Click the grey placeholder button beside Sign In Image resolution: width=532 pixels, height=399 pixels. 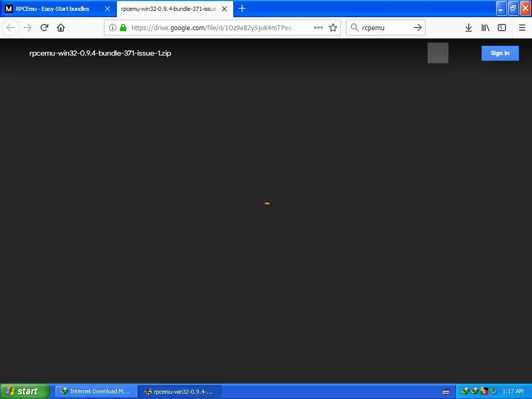coord(437,53)
